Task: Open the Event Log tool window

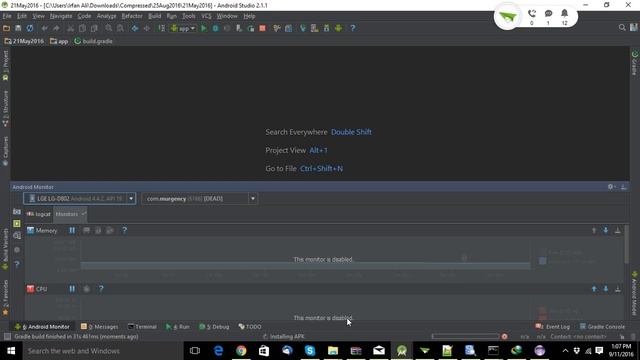Action: [552, 327]
